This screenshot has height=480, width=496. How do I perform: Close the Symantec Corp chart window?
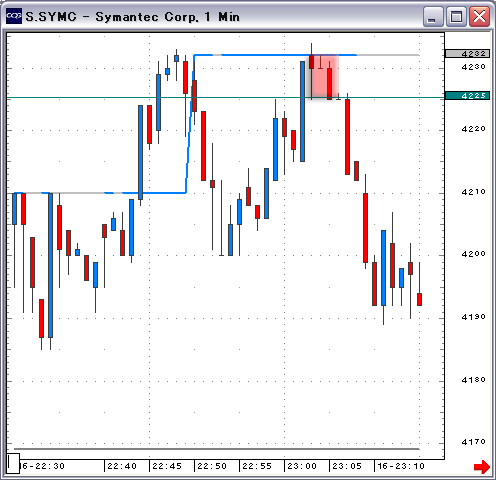point(479,16)
